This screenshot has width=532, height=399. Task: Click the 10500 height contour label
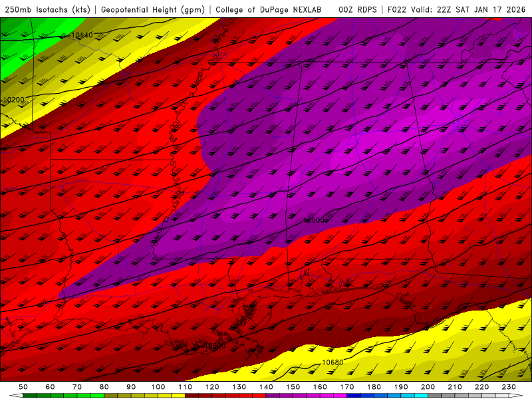tap(314, 220)
